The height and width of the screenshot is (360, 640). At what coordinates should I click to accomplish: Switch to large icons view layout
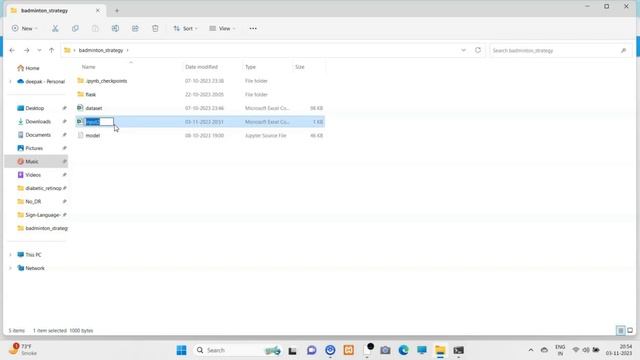(630, 331)
